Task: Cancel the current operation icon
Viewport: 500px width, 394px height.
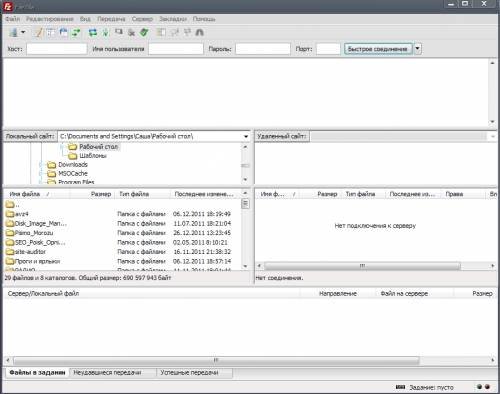Action: pyautogui.click(x=119, y=32)
